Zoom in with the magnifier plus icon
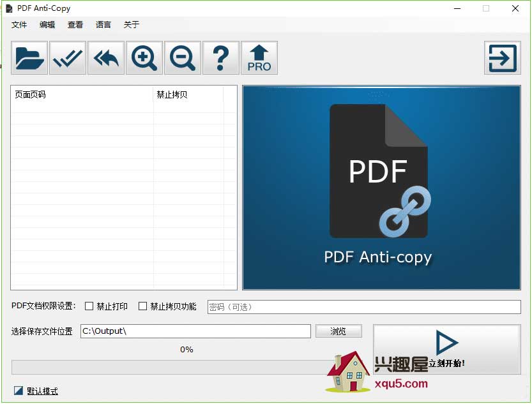The height and width of the screenshot is (404, 532). 144,57
